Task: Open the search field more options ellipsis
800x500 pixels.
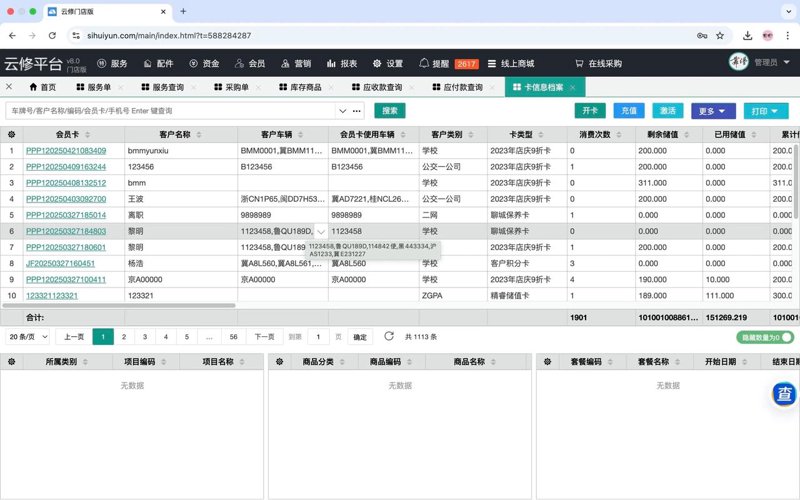Action: [x=357, y=111]
